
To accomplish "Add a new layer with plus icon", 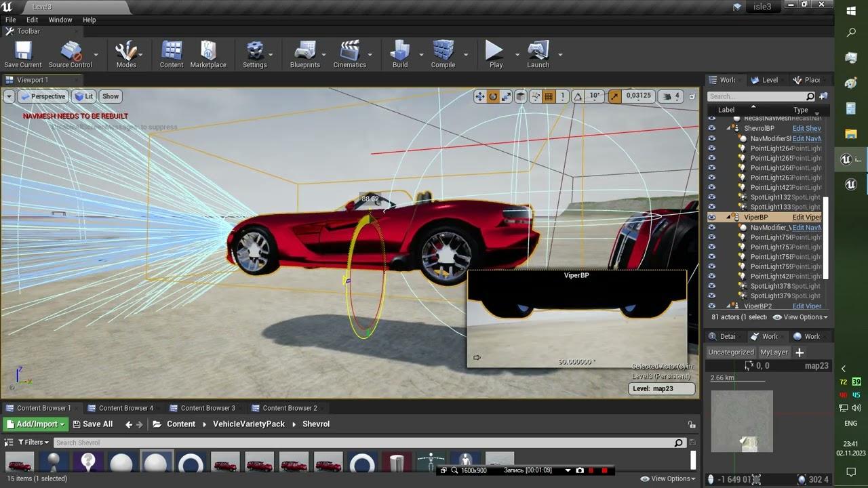I will (x=800, y=352).
